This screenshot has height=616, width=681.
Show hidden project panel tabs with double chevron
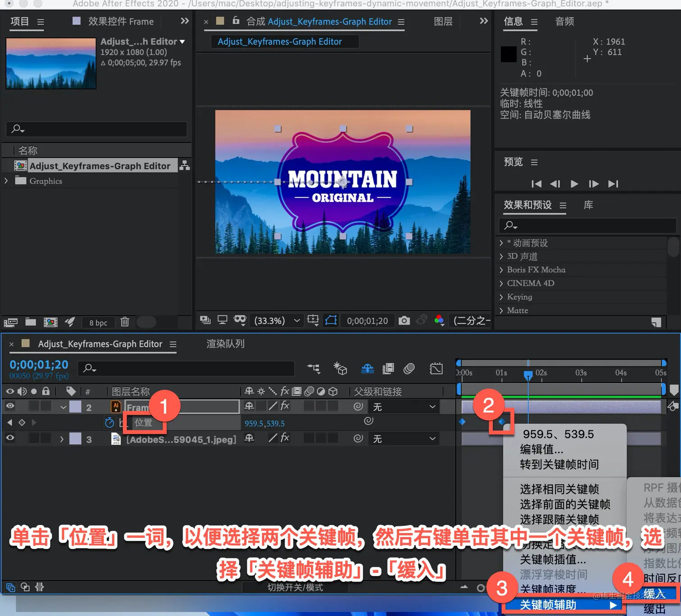pyautogui.click(x=185, y=21)
